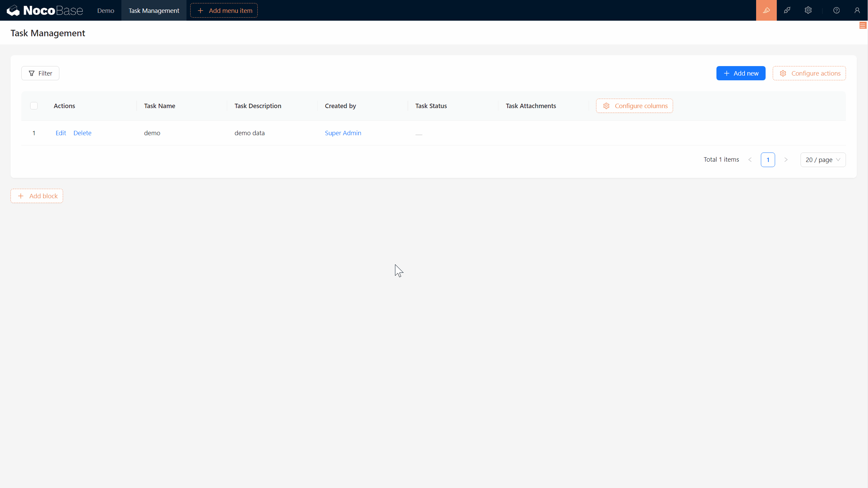Click the NocoBase logo
Image resolution: width=868 pixels, height=488 pixels.
coord(44,10)
